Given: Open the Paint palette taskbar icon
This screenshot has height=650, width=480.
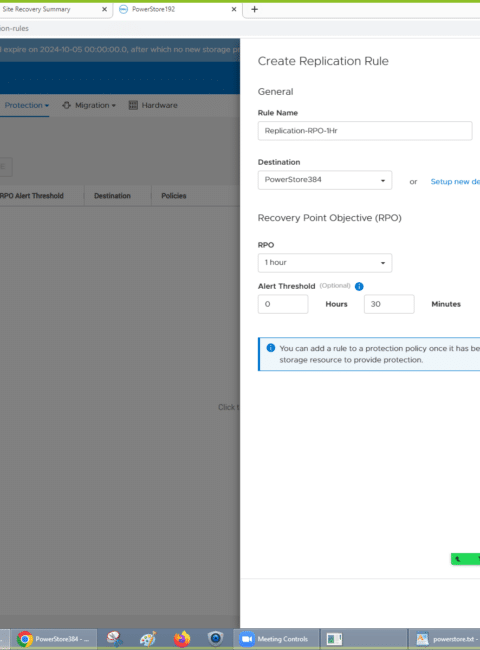Looking at the screenshot, I should [148, 639].
